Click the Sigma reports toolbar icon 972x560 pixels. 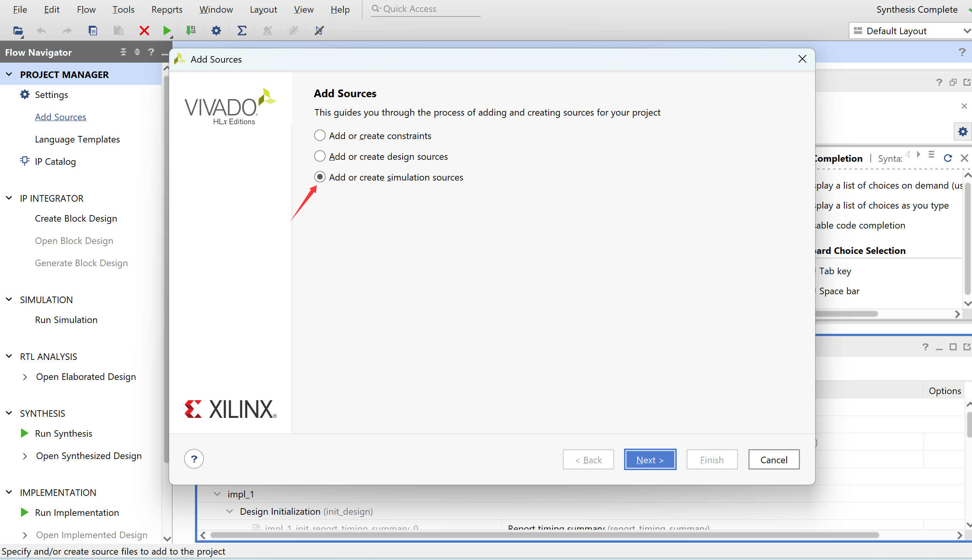(241, 30)
